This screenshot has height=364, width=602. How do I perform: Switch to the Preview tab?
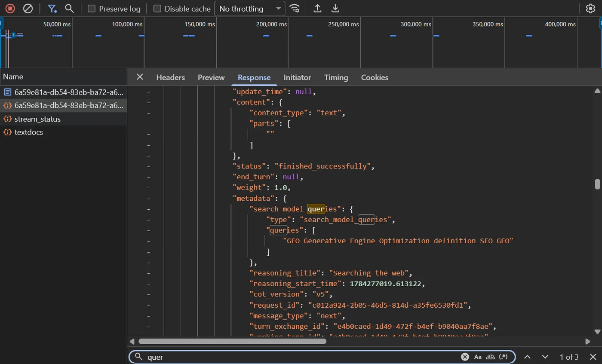211,77
